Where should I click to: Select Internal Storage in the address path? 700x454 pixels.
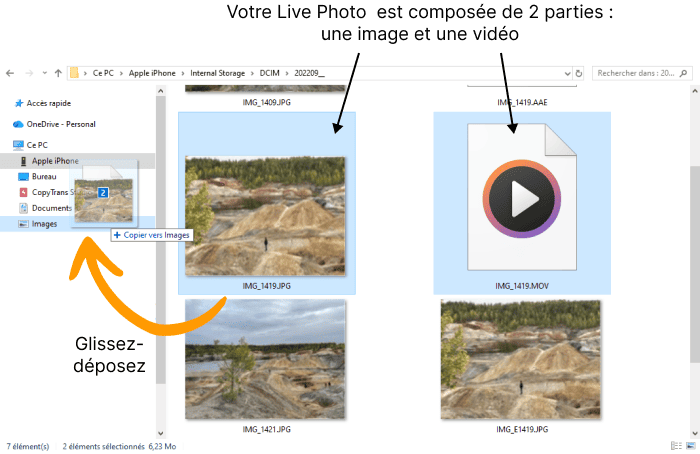(217, 73)
